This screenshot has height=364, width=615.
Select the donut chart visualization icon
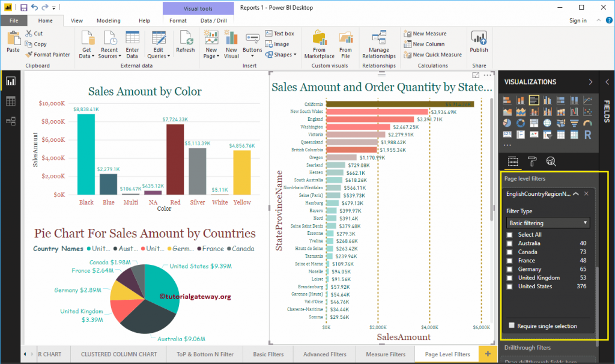point(521,123)
